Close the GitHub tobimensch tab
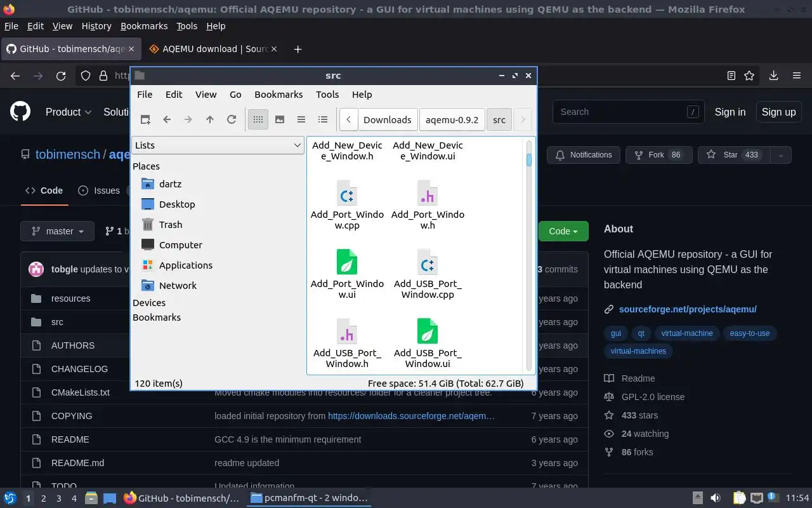 (x=131, y=49)
